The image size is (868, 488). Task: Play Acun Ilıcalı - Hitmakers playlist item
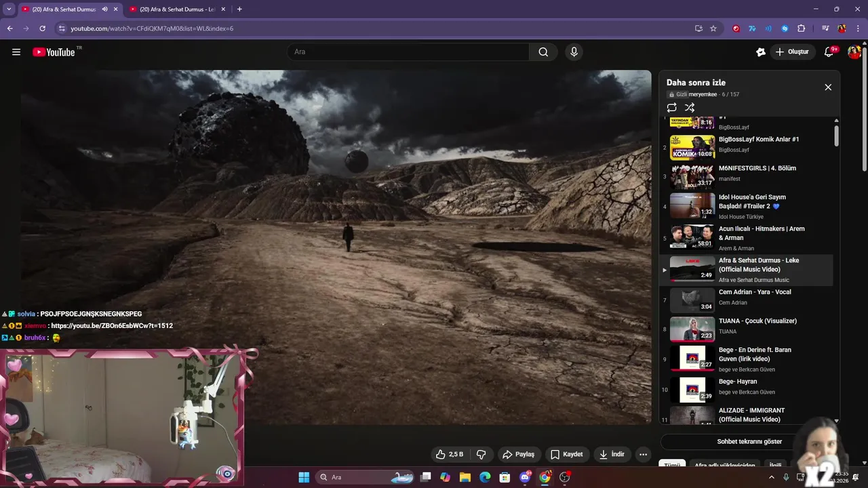746,237
